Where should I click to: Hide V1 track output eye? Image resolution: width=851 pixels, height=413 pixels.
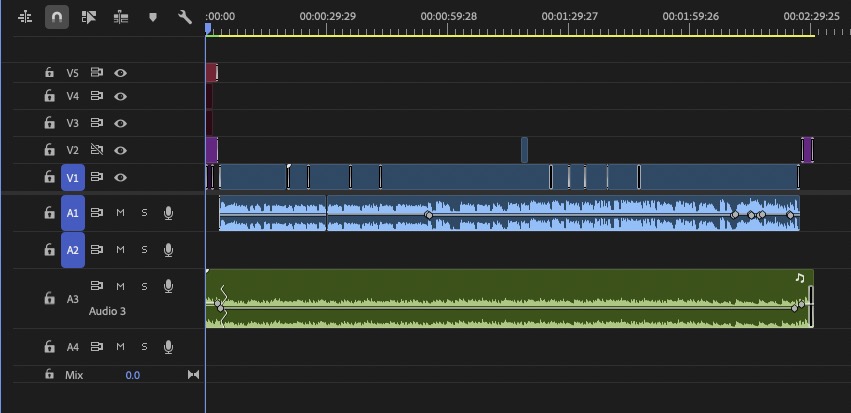pyautogui.click(x=120, y=177)
